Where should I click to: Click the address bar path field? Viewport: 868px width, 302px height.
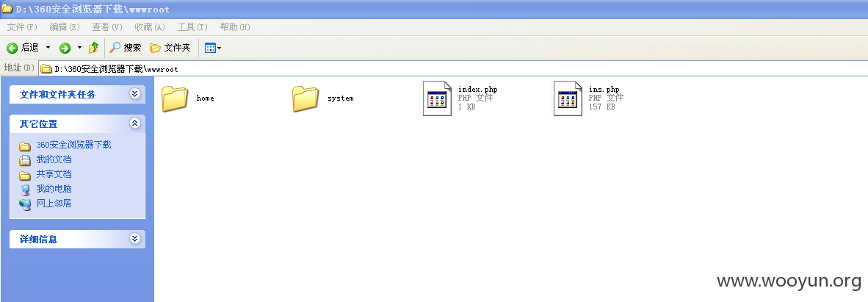(x=453, y=69)
